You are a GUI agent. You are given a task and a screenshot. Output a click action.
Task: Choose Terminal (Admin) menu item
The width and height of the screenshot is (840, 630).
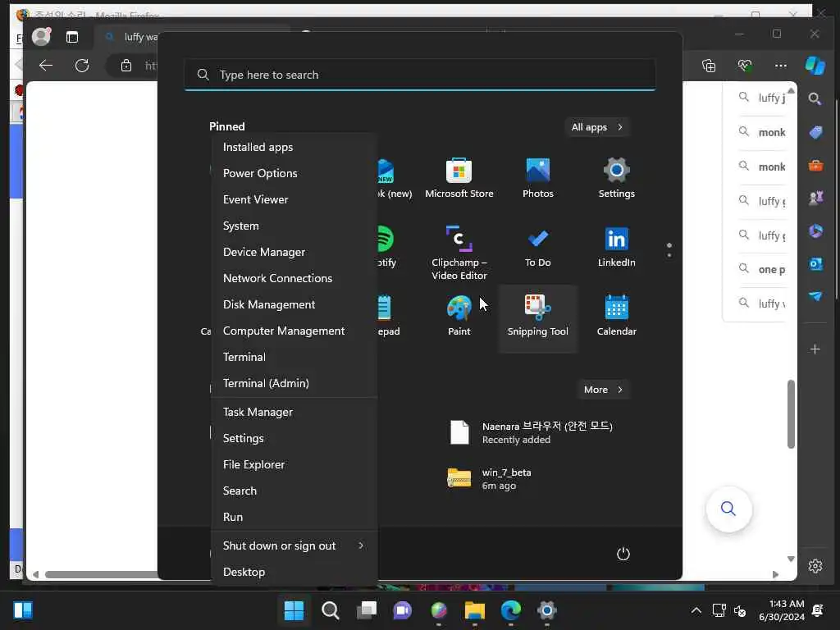[x=294, y=383]
